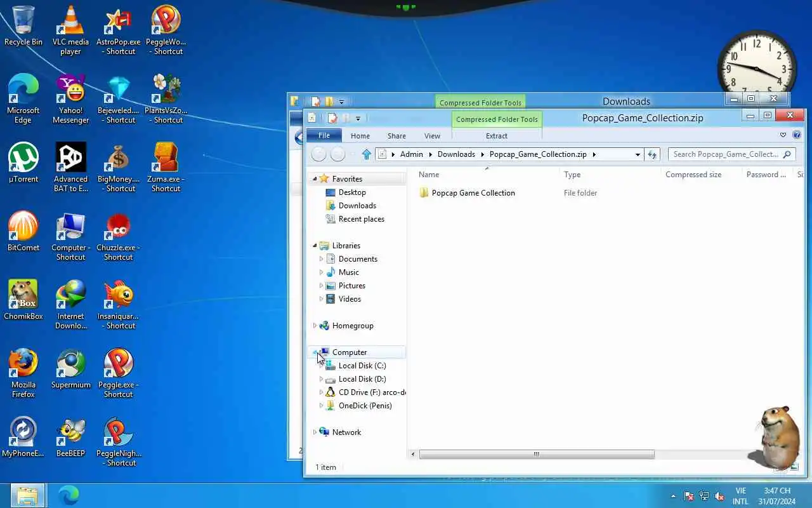Select the Bejeweled shortcut icon
812x508 pixels.
click(119, 99)
